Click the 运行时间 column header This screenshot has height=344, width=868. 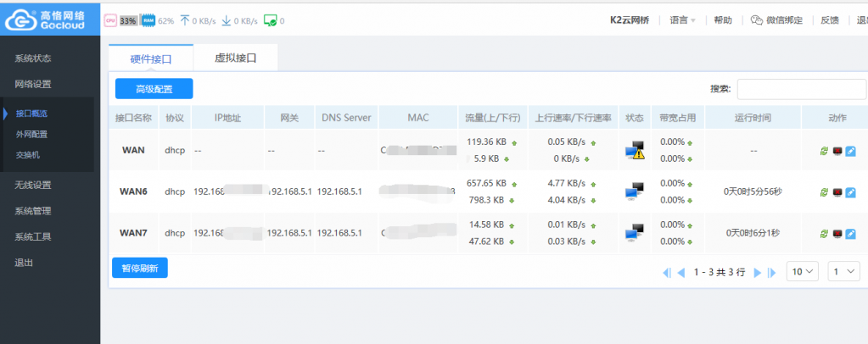coord(753,118)
